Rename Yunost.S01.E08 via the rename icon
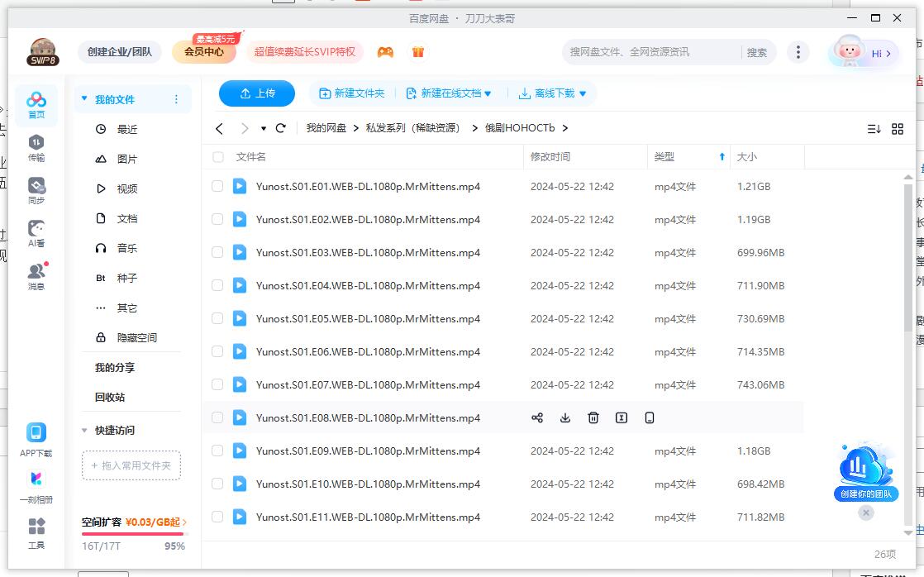 tap(622, 417)
